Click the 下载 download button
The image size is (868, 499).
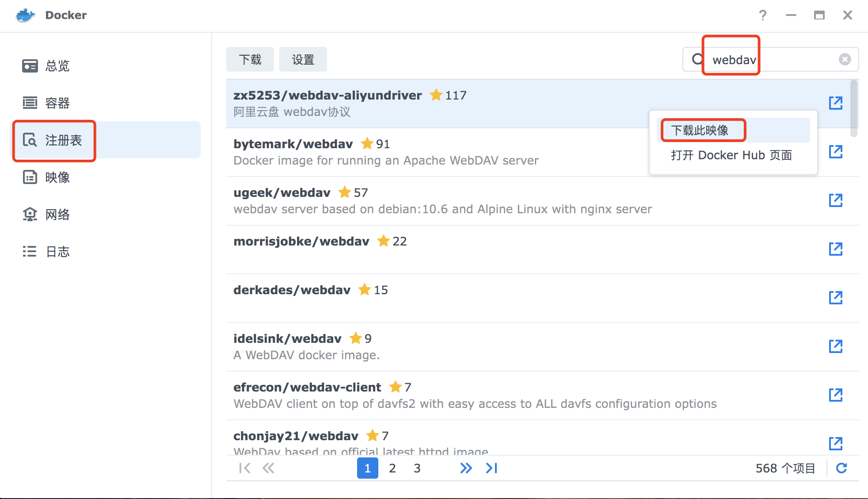coord(250,59)
